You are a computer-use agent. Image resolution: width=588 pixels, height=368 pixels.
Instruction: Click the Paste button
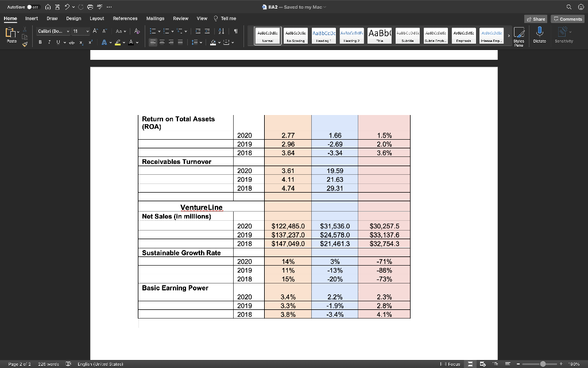10,34
